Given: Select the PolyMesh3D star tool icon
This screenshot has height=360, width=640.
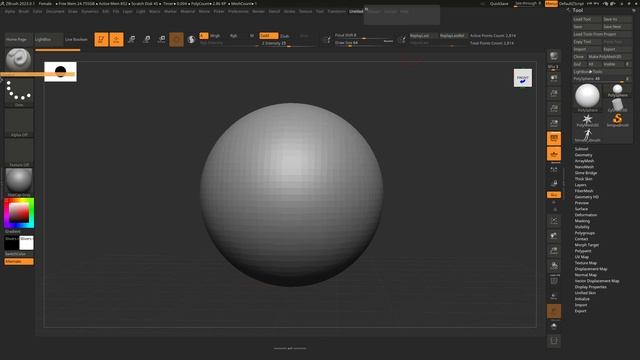Looking at the screenshot, I should (x=587, y=120).
